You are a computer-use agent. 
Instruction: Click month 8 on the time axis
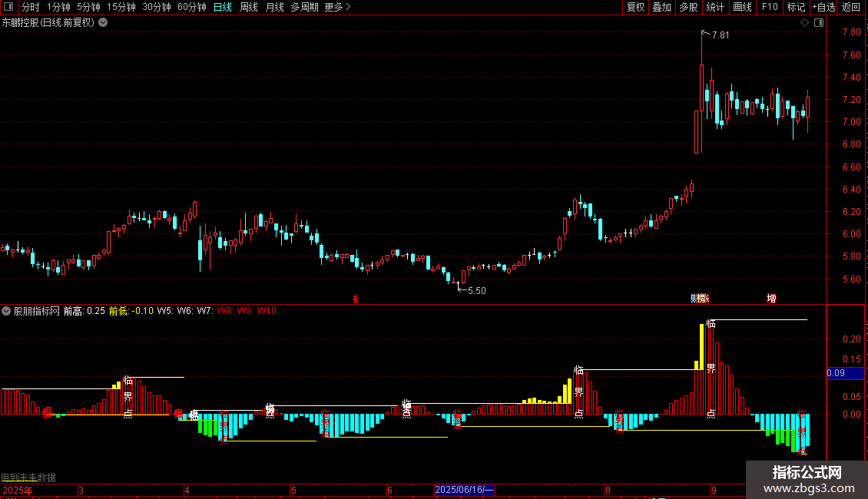(x=608, y=490)
